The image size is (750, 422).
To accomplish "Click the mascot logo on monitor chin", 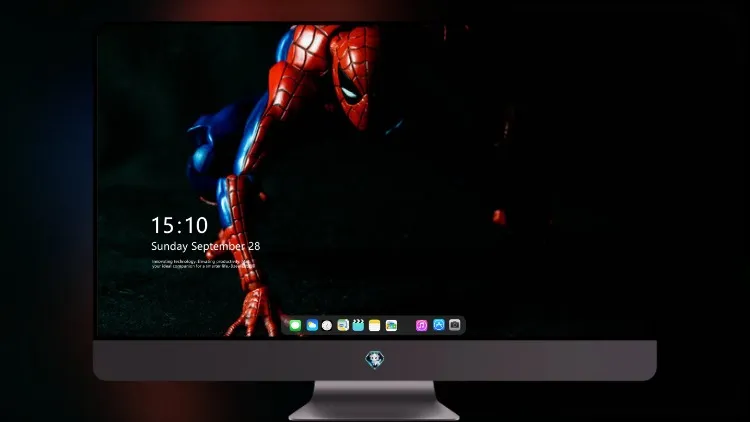I will [375, 360].
